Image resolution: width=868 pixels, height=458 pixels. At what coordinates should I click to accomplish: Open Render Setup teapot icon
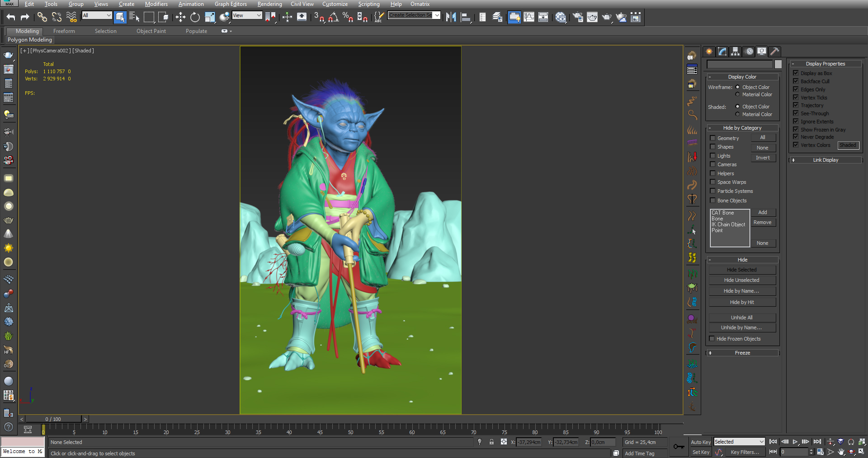click(578, 17)
